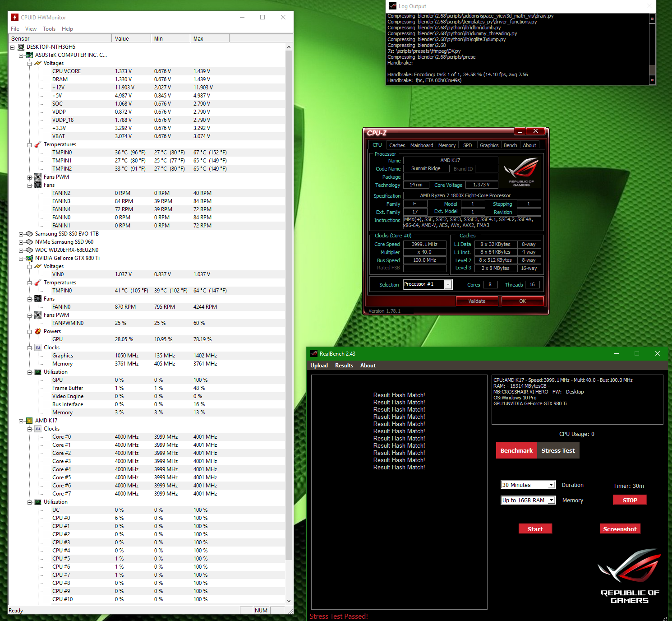Click the Clocks icon under AMD K17
The image size is (672, 621).
pos(38,429)
